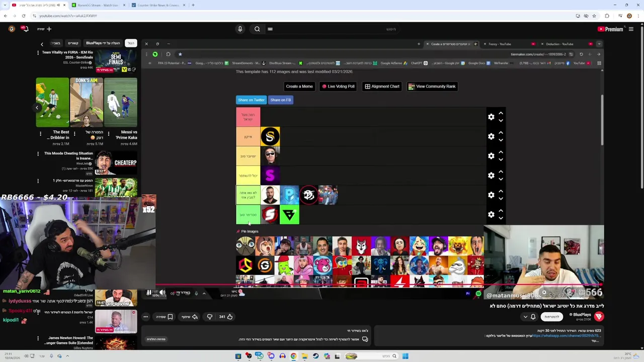Screen dimensions: 644x362
Task: Click the YouTube account avatar
Action: click(x=11, y=29)
